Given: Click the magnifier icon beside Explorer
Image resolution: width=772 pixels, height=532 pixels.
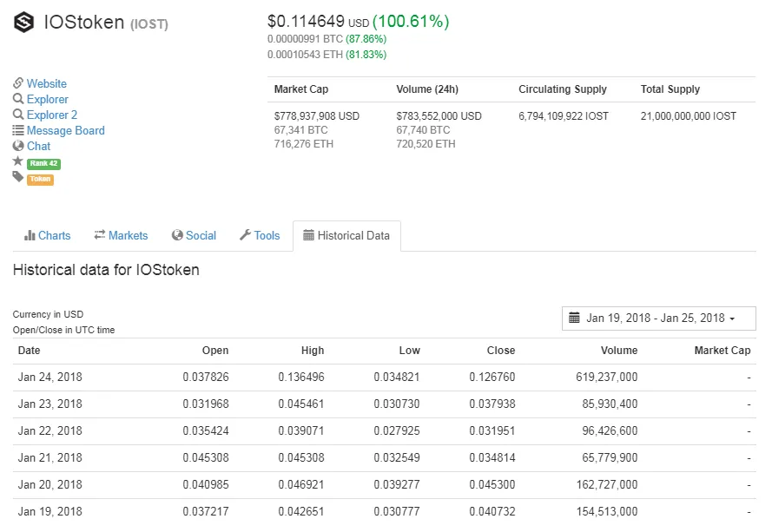Looking at the screenshot, I should (x=18, y=98).
